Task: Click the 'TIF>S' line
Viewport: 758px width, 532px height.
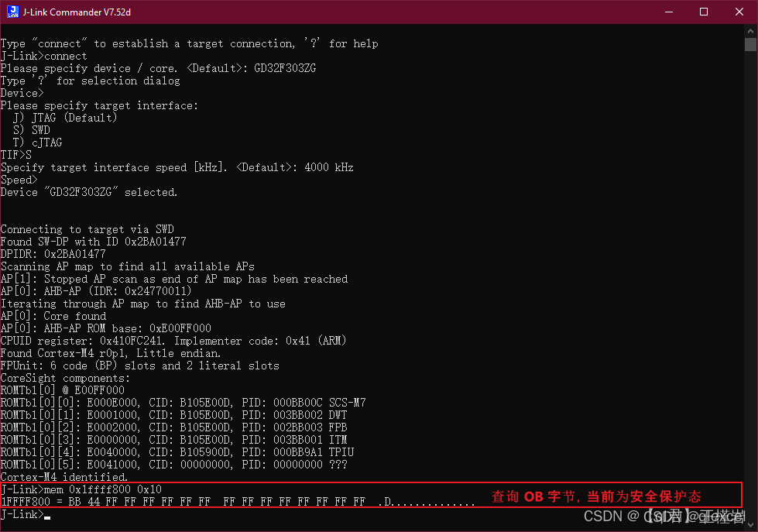Action: (16, 155)
